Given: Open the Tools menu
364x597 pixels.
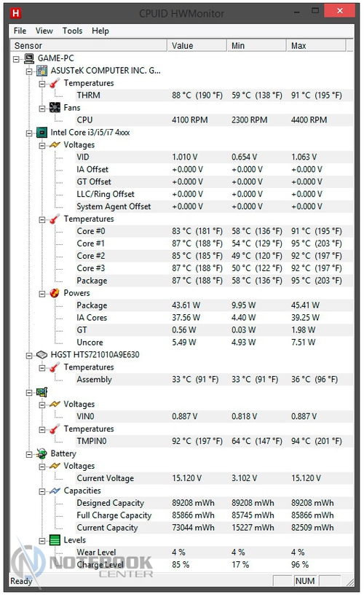Looking at the screenshot, I should [72, 31].
